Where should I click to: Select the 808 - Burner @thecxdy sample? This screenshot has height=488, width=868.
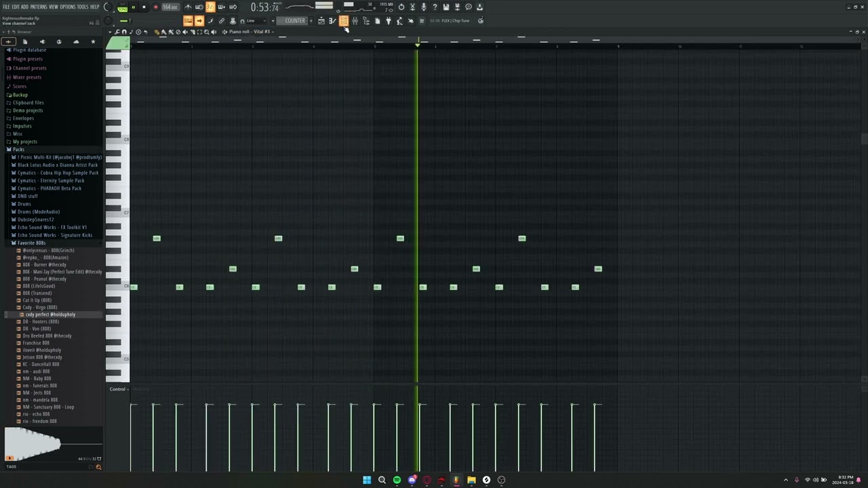pyautogui.click(x=44, y=264)
